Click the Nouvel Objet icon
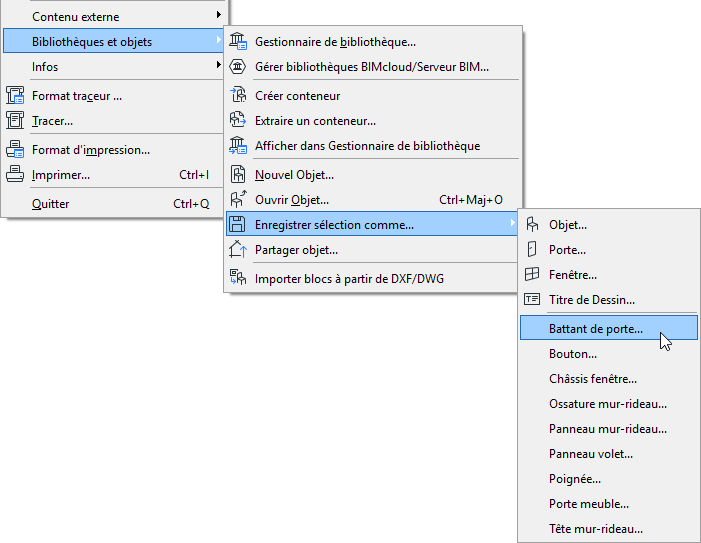Screen dimensions: 701x543 [238, 175]
